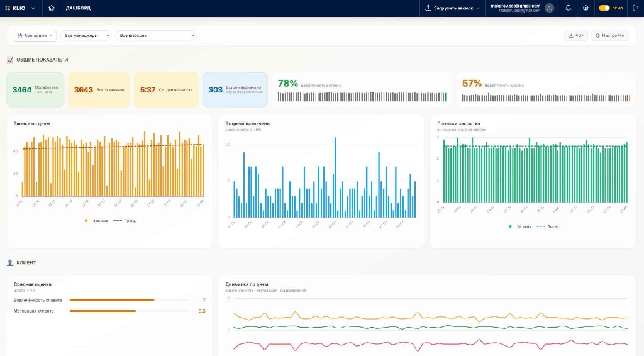Viewport: 644px width, 356px height.
Task: Click the Загрузить звонок upload button
Action: (452, 8)
